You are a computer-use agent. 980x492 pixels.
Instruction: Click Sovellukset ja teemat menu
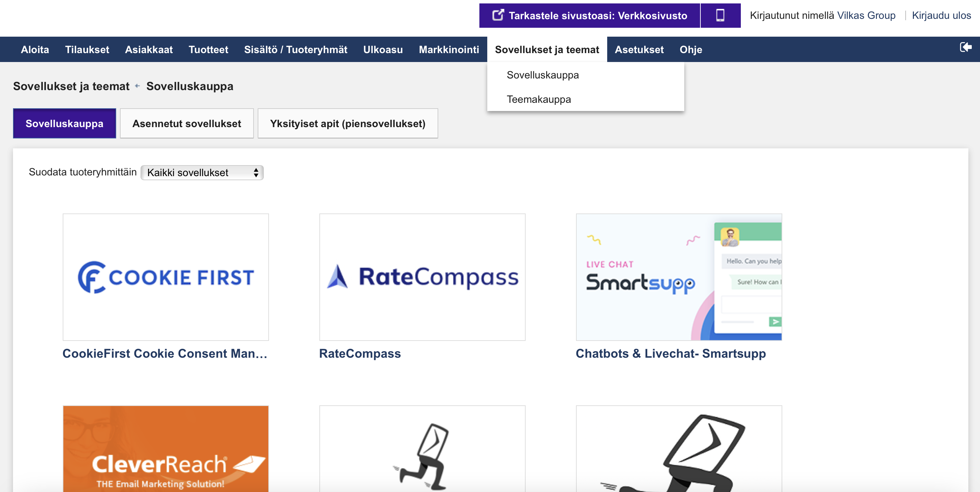547,49
